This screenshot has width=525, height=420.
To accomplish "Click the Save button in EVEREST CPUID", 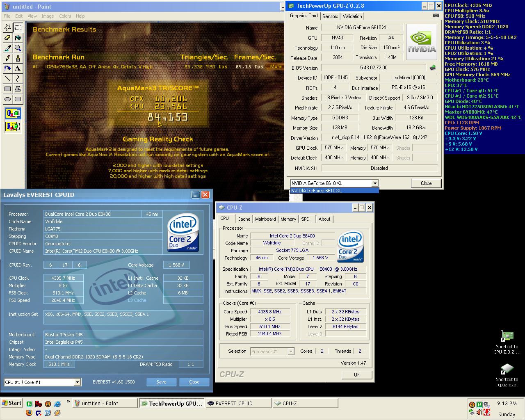I will tap(161, 382).
